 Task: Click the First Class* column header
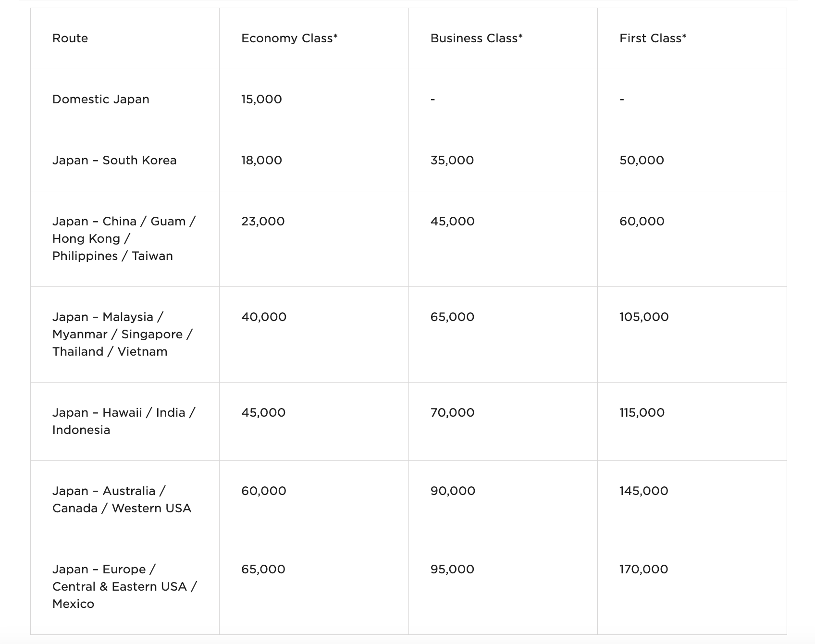(653, 38)
